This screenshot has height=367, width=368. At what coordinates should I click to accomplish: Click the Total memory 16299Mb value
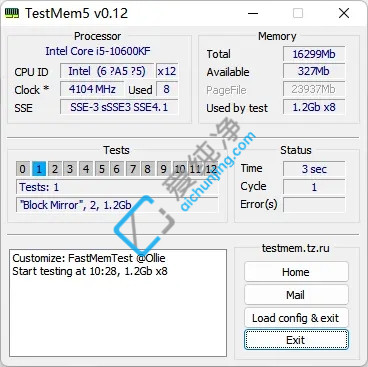coord(314,54)
